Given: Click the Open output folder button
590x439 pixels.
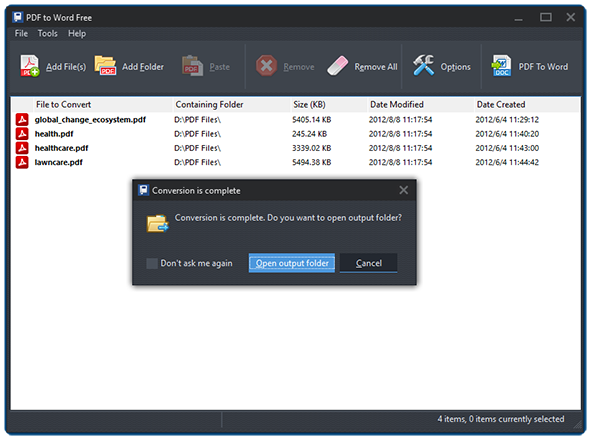Looking at the screenshot, I should click(292, 263).
